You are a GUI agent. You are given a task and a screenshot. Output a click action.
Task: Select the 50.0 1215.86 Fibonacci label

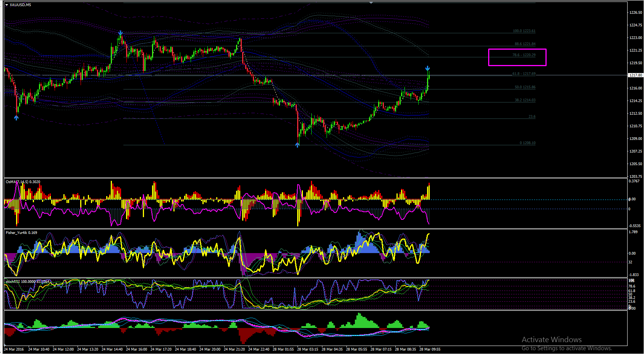coord(525,87)
